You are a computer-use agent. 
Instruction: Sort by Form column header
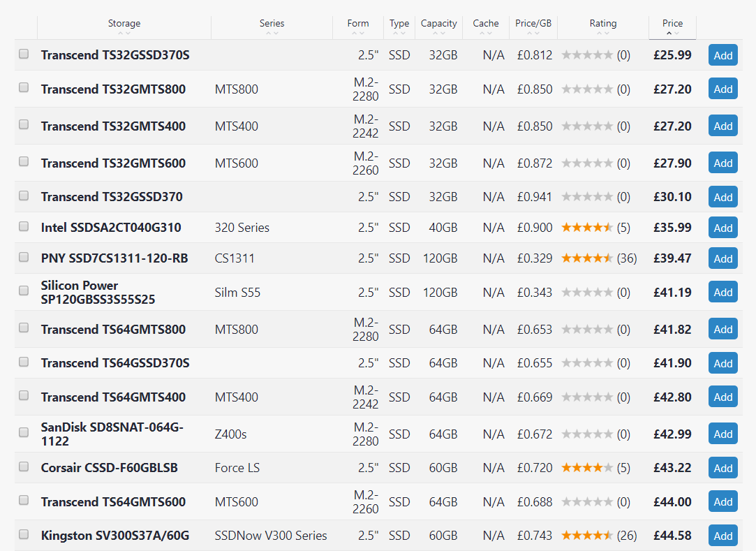pyautogui.click(x=357, y=23)
